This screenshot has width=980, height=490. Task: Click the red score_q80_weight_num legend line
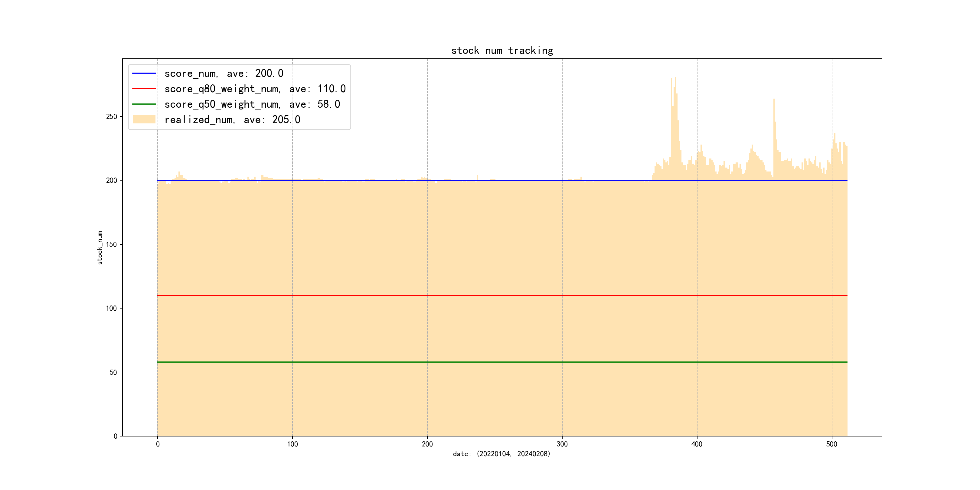coord(144,89)
